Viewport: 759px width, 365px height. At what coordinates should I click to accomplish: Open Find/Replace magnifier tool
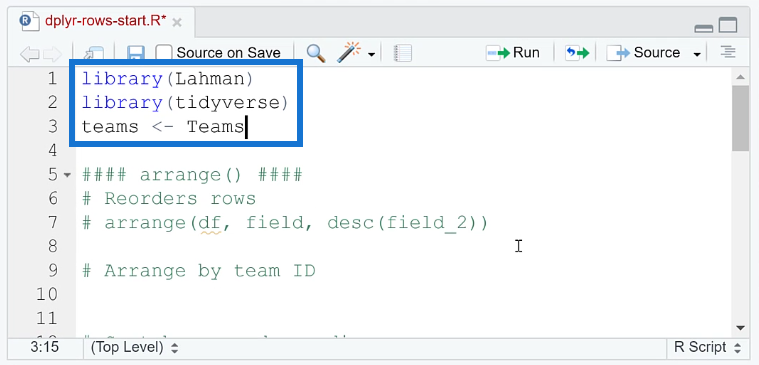(x=316, y=53)
